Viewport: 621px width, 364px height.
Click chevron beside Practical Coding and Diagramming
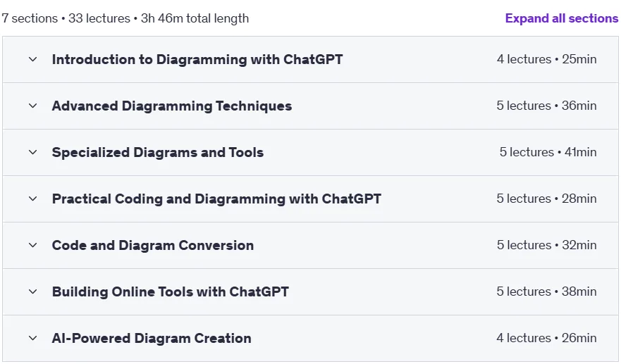coord(33,199)
